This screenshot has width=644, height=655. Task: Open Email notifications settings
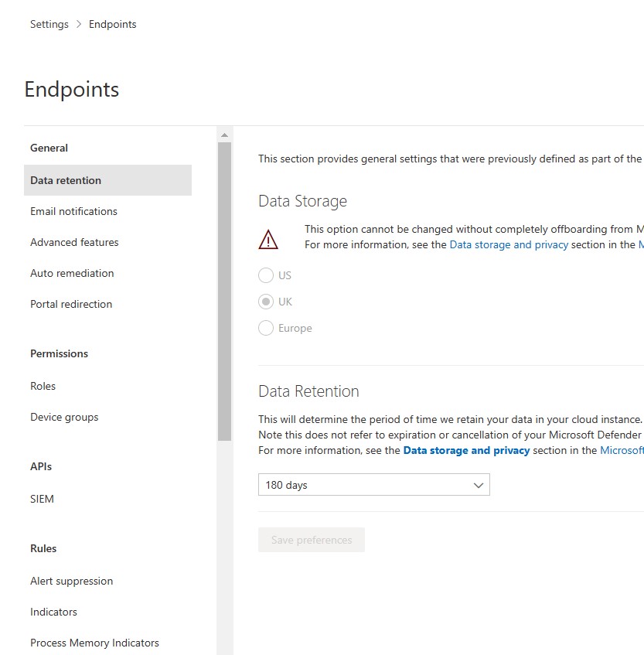(x=73, y=211)
